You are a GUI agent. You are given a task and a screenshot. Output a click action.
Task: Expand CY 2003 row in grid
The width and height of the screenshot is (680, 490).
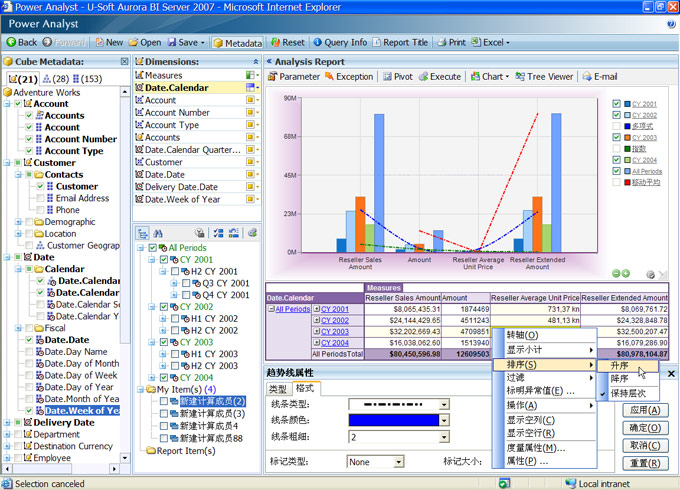click(317, 331)
